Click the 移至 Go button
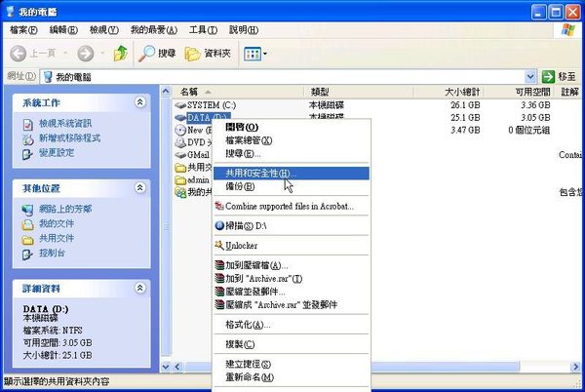Screen dimensions: 585x392 [559, 77]
